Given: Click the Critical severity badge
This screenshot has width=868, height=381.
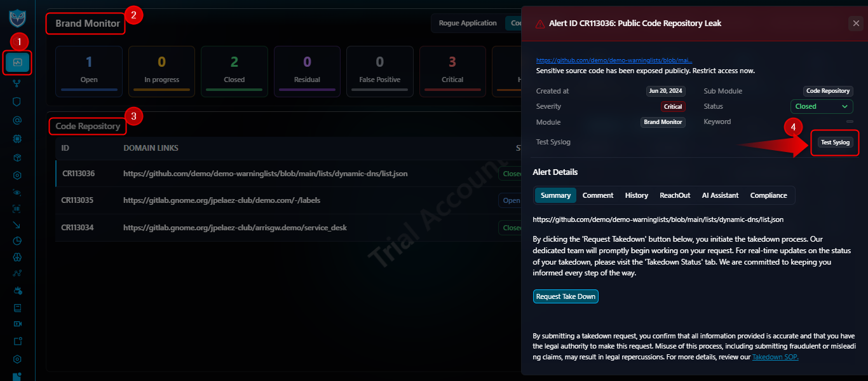Looking at the screenshot, I should point(673,107).
